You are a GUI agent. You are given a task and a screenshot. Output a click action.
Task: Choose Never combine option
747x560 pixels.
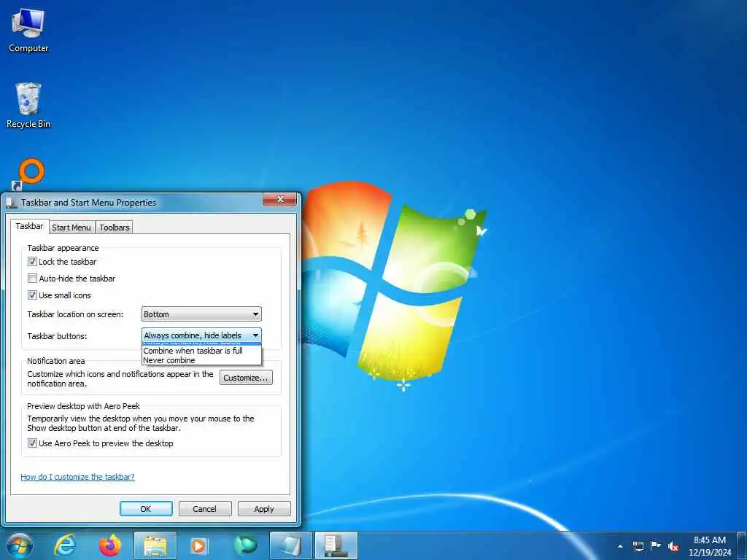pos(201,360)
